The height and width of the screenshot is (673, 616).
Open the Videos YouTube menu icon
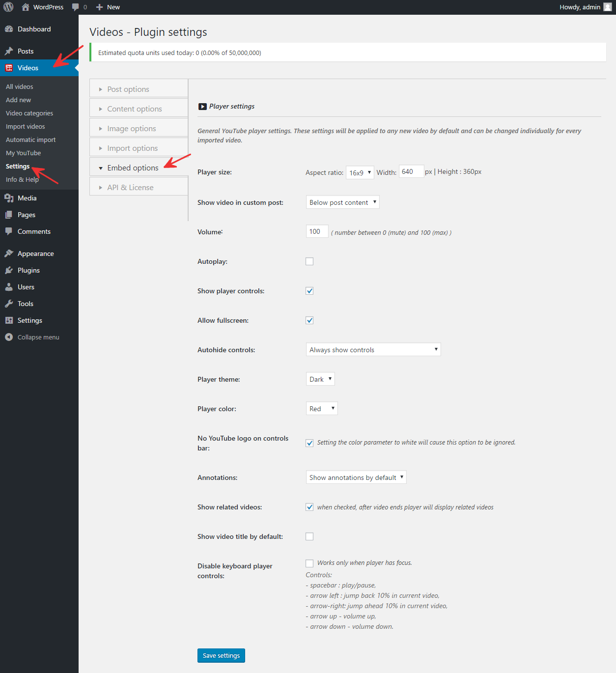coord(9,67)
